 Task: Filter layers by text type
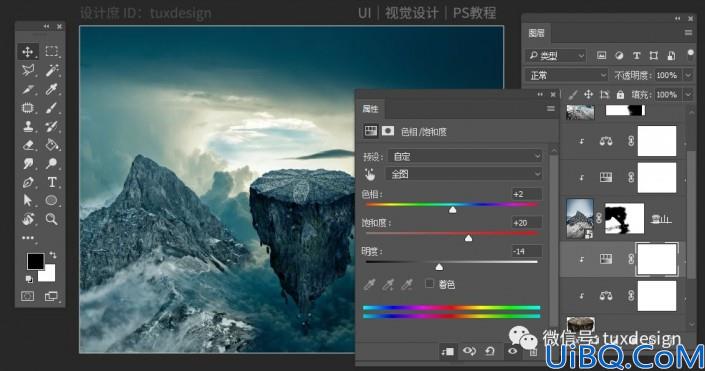[636, 55]
